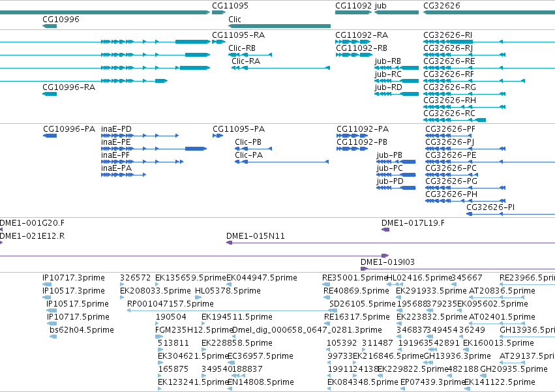Select the SD26105.5prime EST label

[x=362, y=305]
